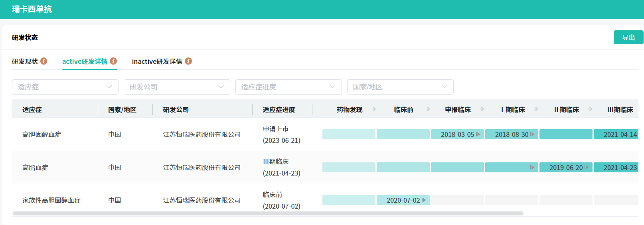Click info icon beside active研发详情 tab

[113, 61]
